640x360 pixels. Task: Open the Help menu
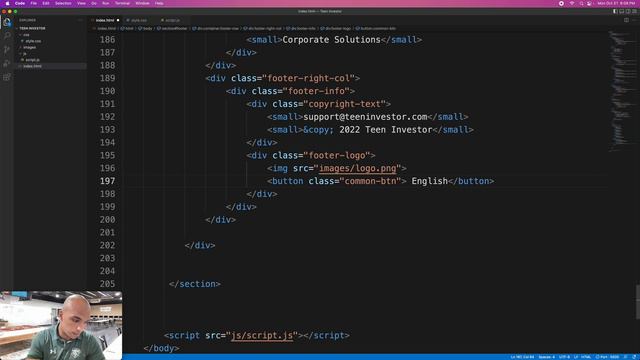tap(159, 3)
